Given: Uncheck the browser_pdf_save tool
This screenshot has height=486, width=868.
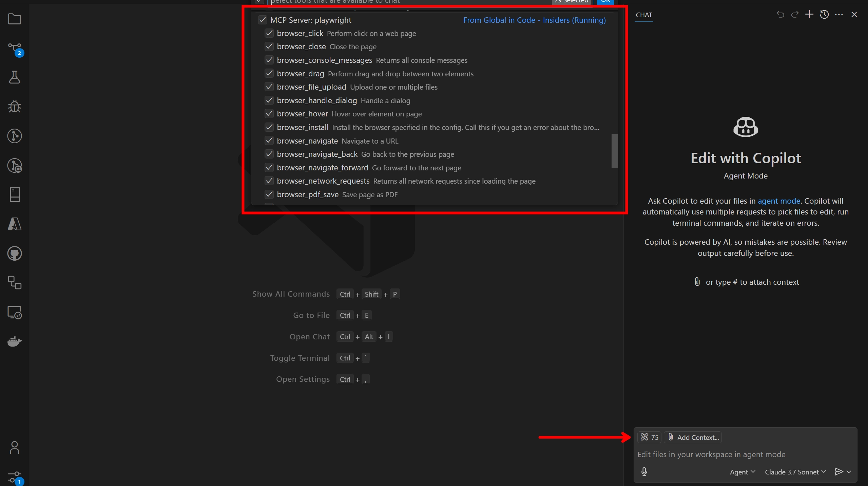Looking at the screenshot, I should 269,194.
